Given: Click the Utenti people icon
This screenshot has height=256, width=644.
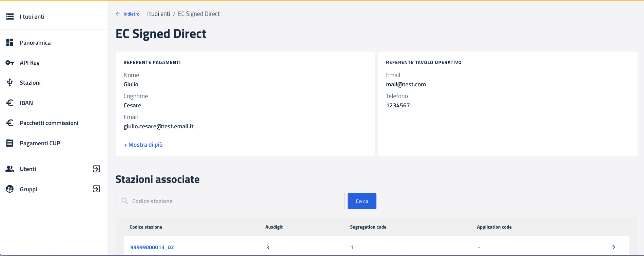Looking at the screenshot, I should pyautogui.click(x=10, y=169).
